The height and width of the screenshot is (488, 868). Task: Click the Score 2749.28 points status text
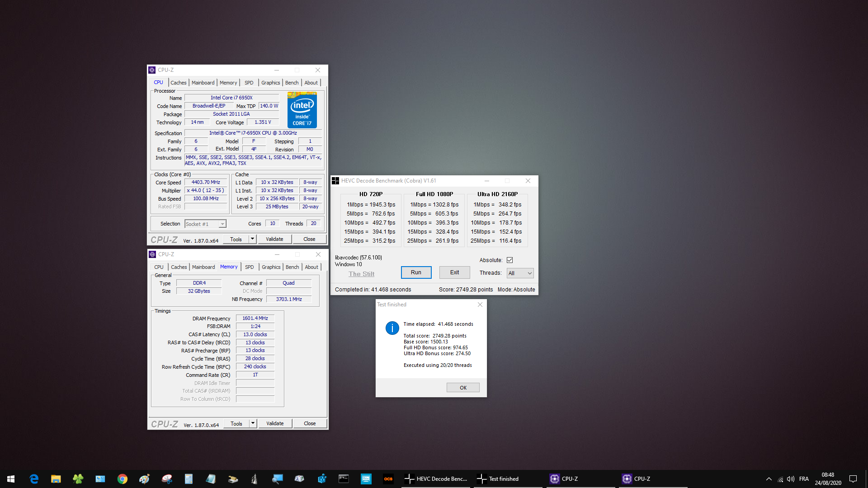click(466, 290)
